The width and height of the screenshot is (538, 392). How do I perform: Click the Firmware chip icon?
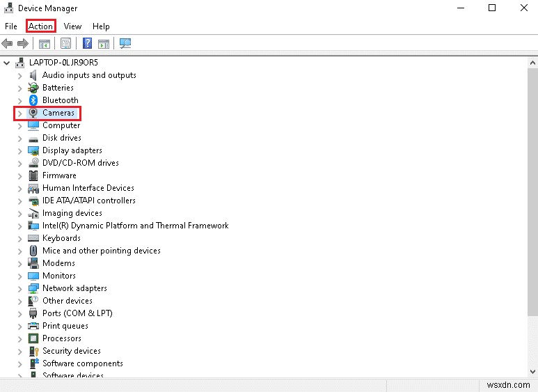(33, 175)
